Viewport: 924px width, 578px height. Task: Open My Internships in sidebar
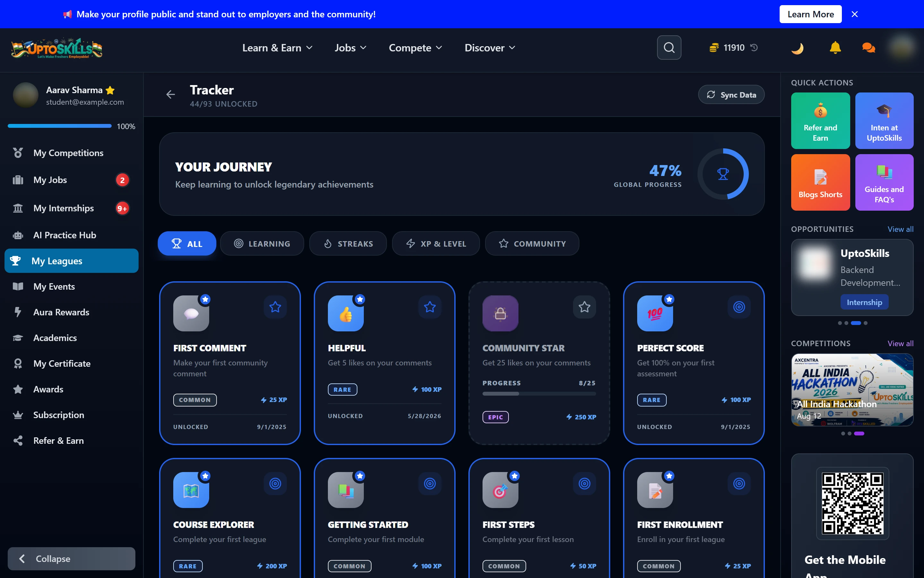[72, 208]
